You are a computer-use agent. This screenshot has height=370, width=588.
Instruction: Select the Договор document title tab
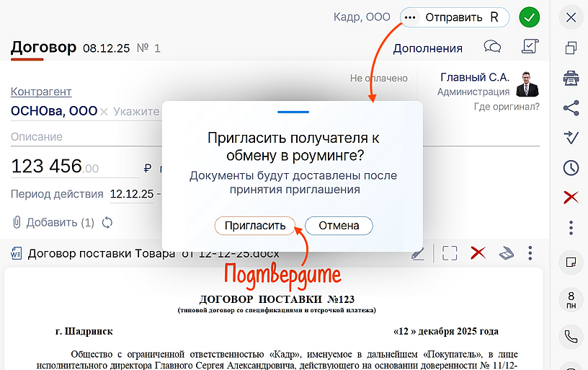coord(43,48)
